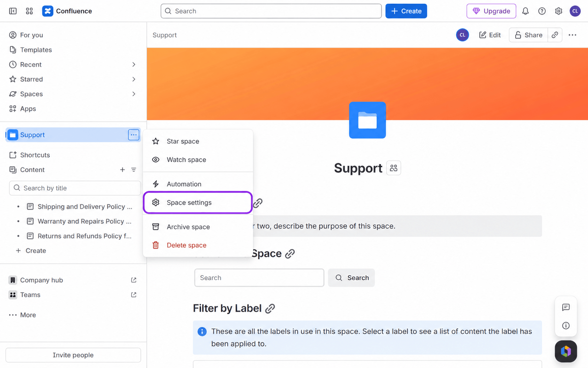Screen dimensions: 588x368
Task: Choose Watch space in the menu
Action: click(x=198, y=160)
